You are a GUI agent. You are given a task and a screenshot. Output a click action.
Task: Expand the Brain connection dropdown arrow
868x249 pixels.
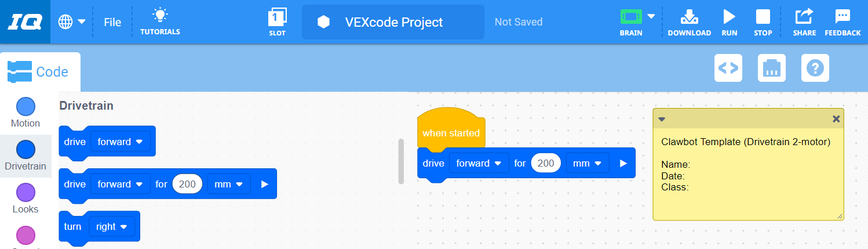(652, 16)
